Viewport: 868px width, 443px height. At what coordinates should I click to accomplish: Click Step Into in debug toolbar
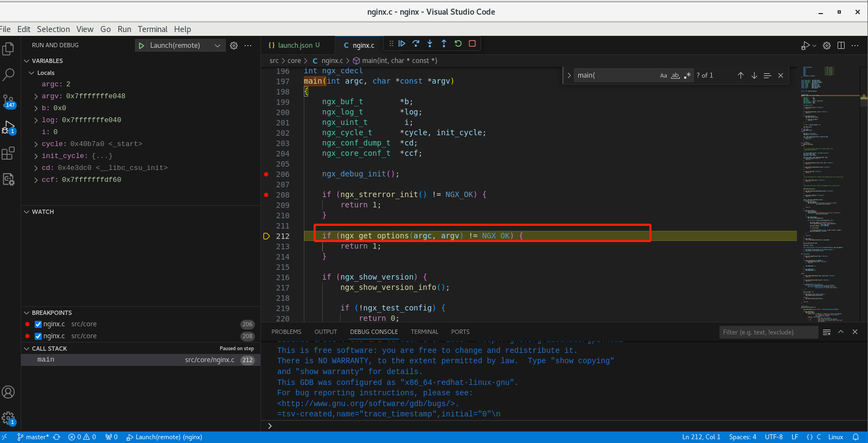[x=430, y=43]
